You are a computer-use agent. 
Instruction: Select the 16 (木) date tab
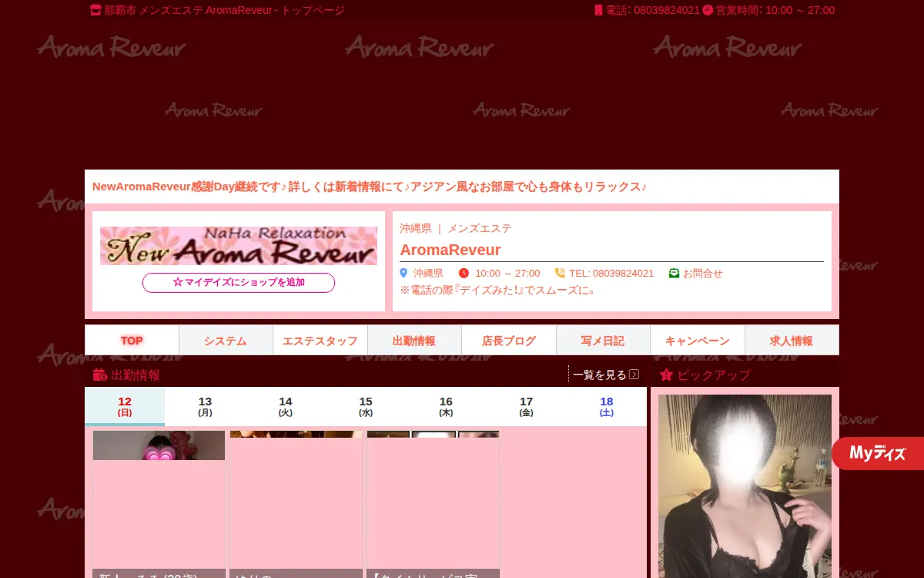click(x=446, y=406)
